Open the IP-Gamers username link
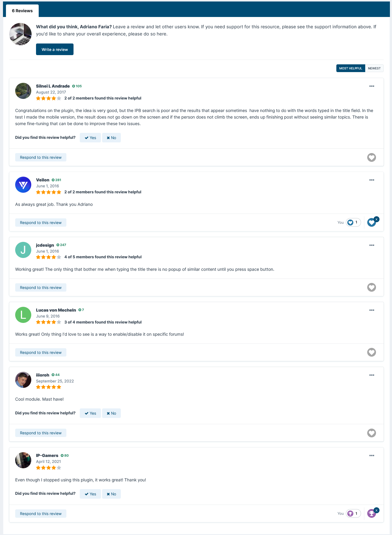Image resolution: width=392 pixels, height=535 pixels. pos(47,455)
